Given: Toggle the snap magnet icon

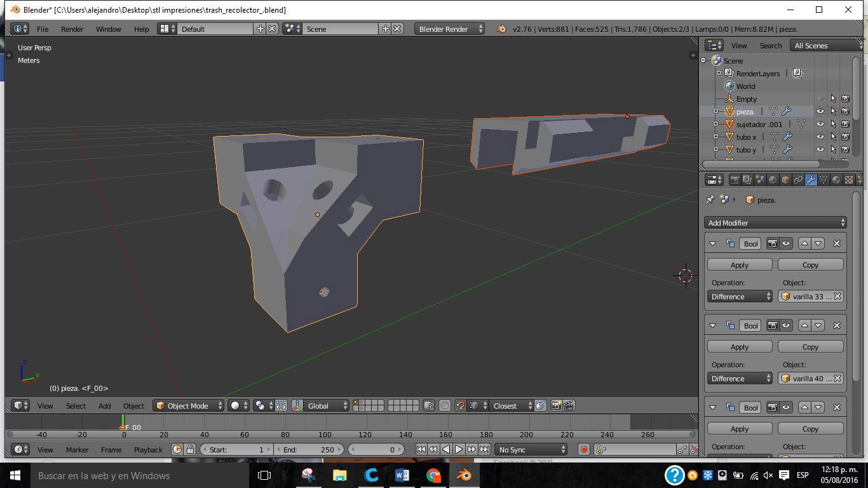Looking at the screenshot, I should pyautogui.click(x=460, y=405).
